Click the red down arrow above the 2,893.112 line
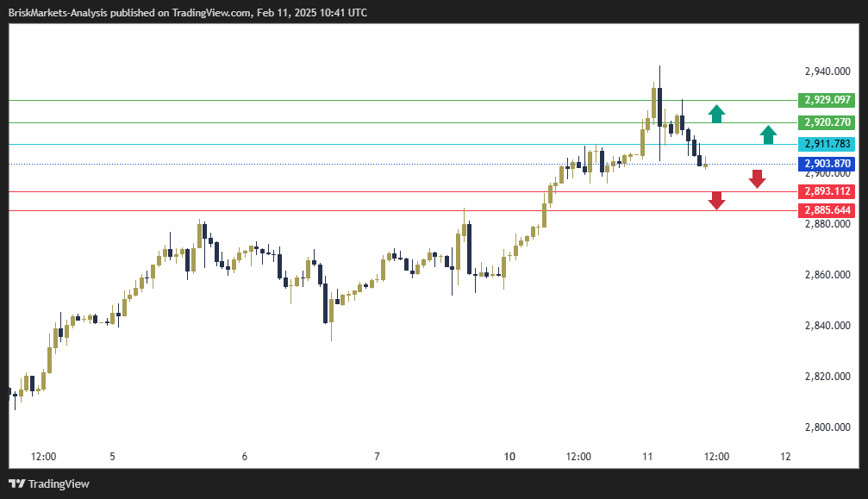 758,178
